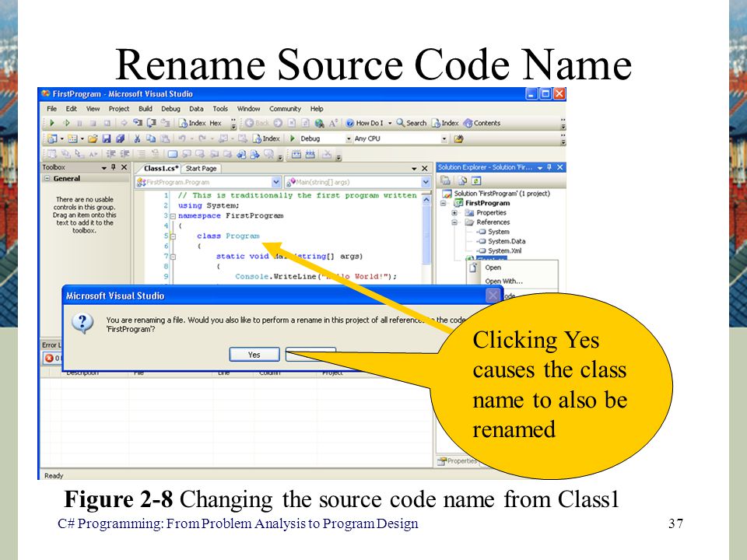The image size is (747, 560).
Task: Open the Any CPU platform dropdown
Action: pyautogui.click(x=444, y=138)
